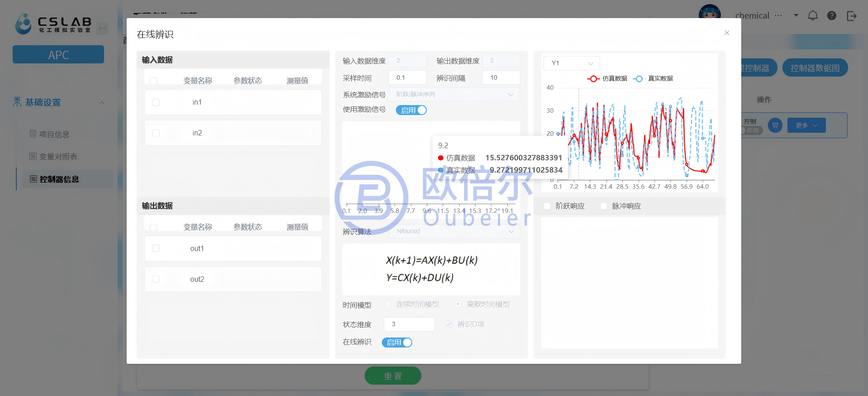868x396 pixels.
Task: Toggle the 在线辨识 enable switch
Action: (x=397, y=343)
